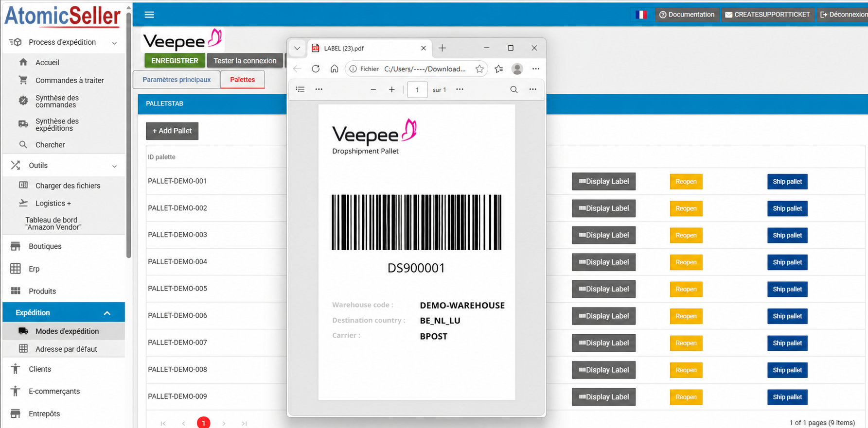Click the Produits icon in the sidebar
Screen dimensions: 868x428
[x=16, y=291]
